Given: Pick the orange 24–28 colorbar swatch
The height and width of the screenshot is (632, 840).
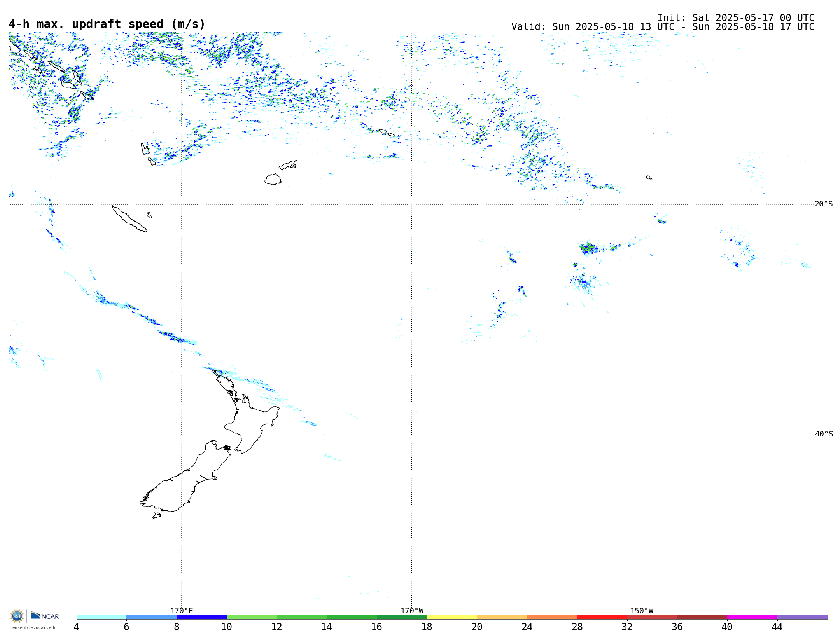Looking at the screenshot, I should coord(552,617).
